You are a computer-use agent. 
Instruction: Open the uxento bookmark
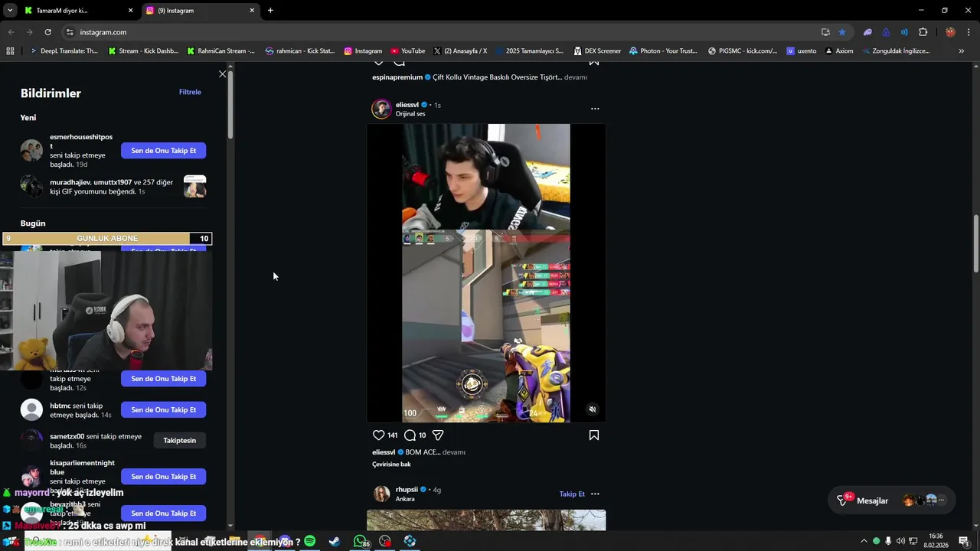[x=802, y=51]
